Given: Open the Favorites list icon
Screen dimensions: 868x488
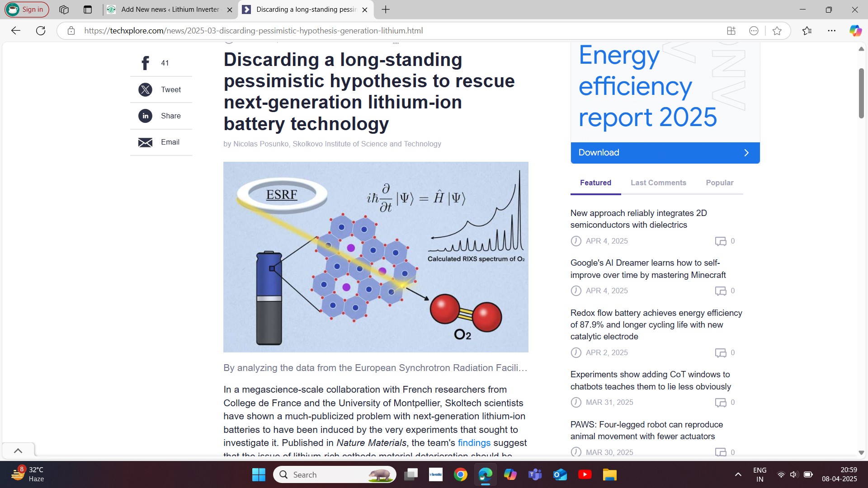Looking at the screenshot, I should click(x=807, y=31).
